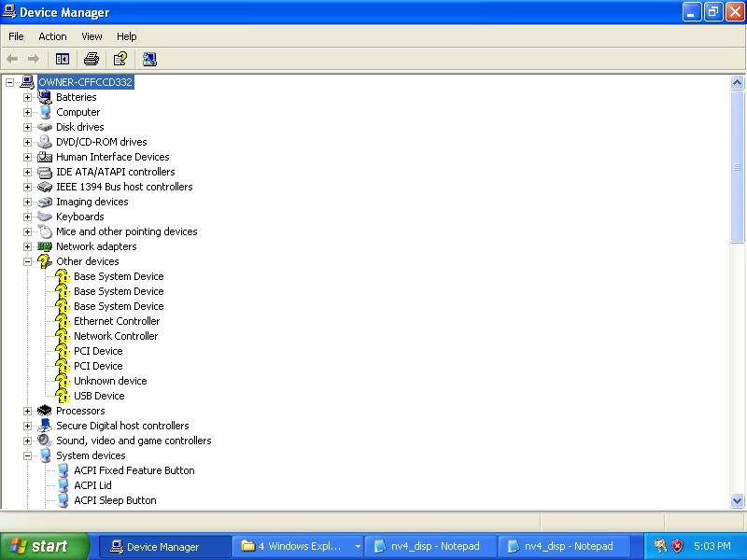Click the 5:03 PM clock
This screenshot has height=560, width=747.
coord(712,546)
